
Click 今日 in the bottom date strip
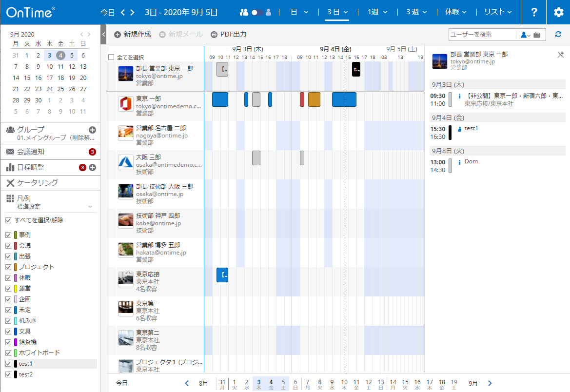(x=122, y=383)
